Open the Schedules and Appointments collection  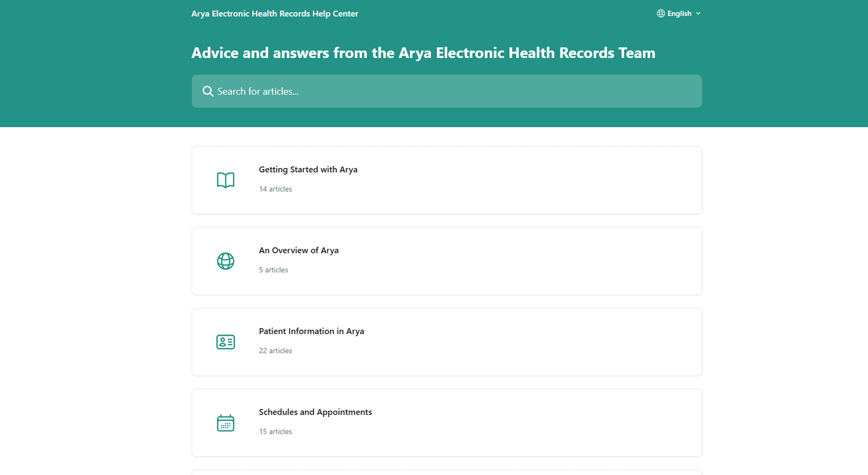[x=447, y=423]
